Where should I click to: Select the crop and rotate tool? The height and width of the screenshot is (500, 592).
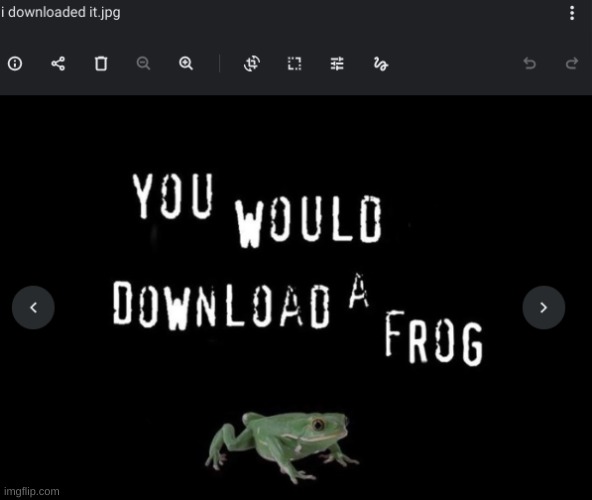pos(252,63)
